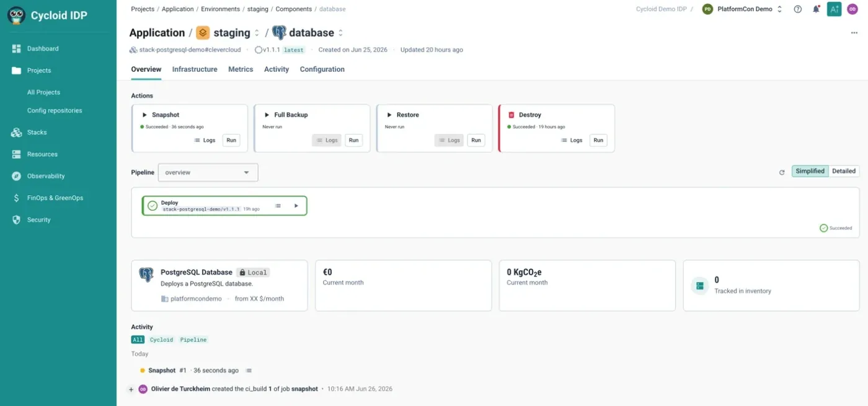Filter activity by Pipeline
The width and height of the screenshot is (868, 406).
tap(193, 340)
